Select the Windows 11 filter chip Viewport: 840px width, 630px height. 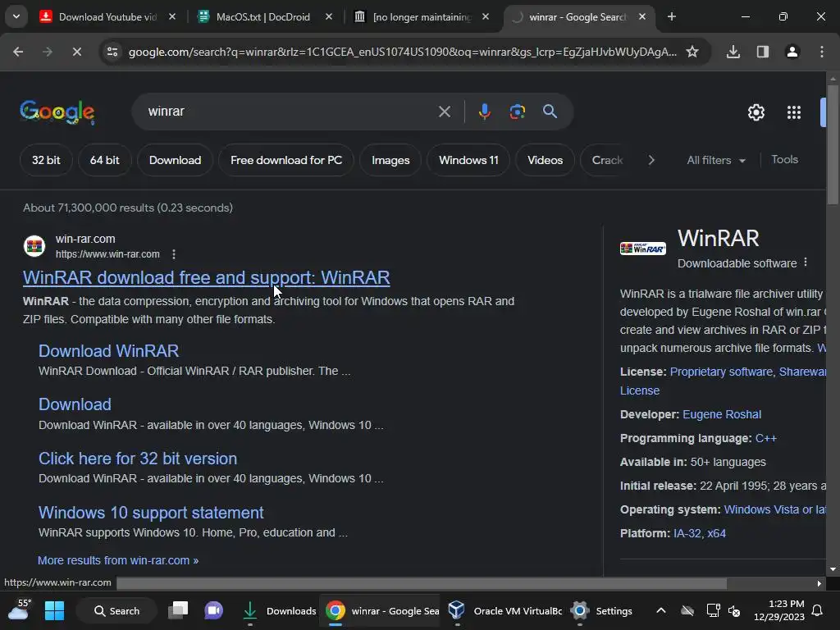coord(468,160)
